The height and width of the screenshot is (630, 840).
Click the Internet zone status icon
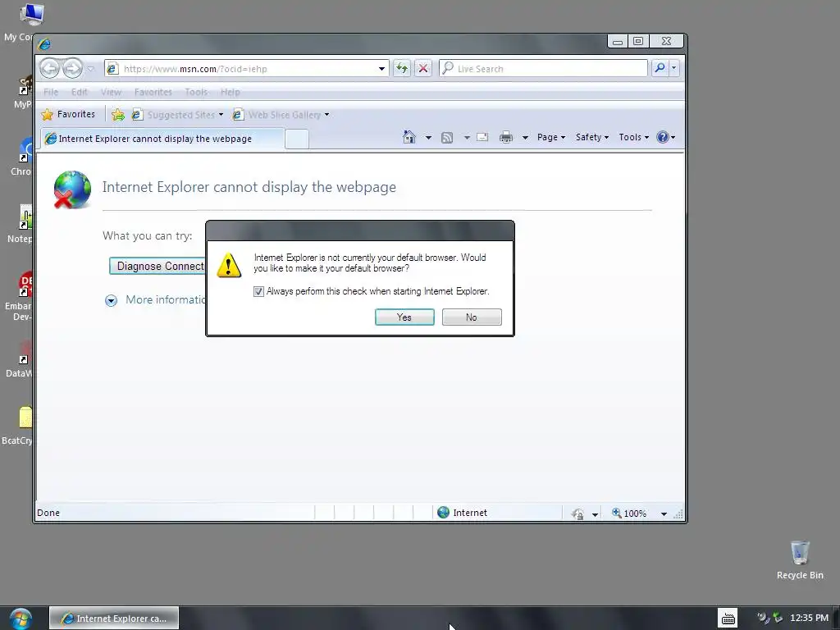coord(444,513)
